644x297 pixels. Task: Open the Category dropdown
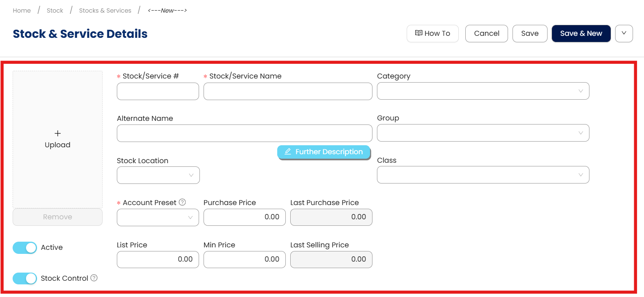click(x=483, y=91)
